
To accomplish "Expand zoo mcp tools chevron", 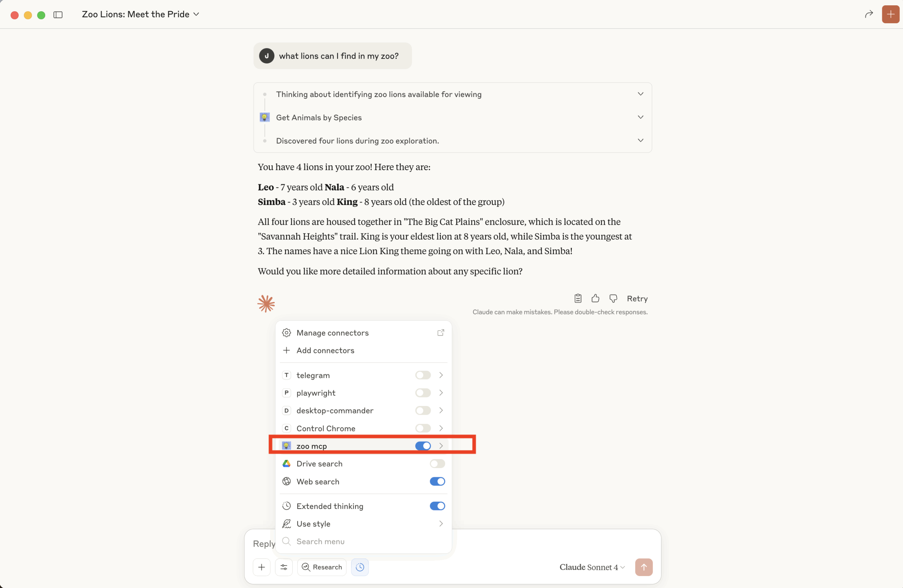I will click(441, 446).
